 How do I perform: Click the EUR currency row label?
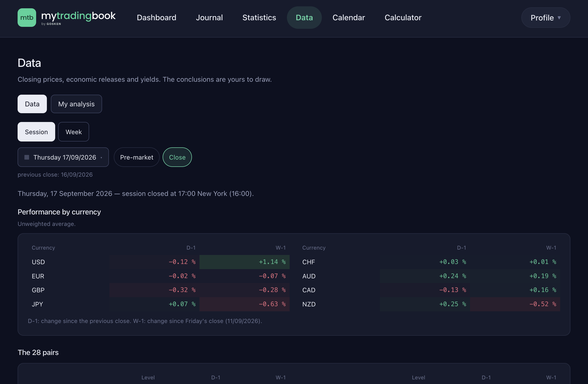tap(38, 276)
